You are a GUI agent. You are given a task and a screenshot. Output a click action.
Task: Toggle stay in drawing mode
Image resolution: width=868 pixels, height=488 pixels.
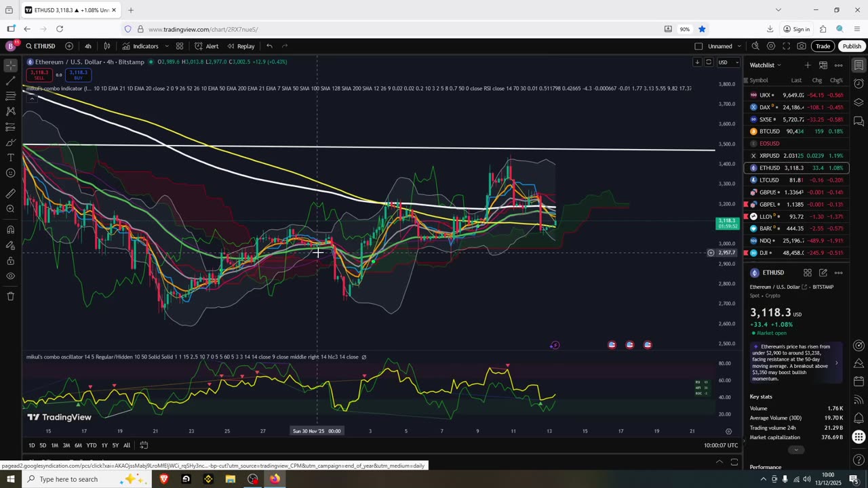[10, 245]
